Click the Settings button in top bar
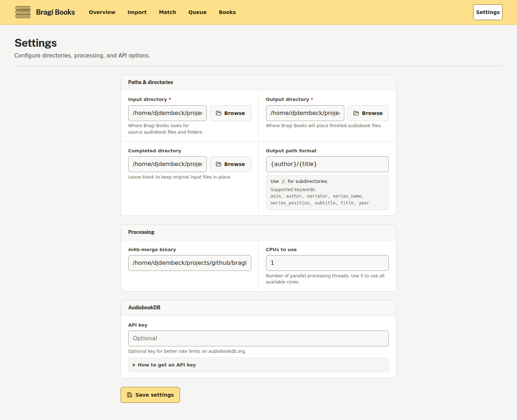The image size is (517, 420). tap(488, 12)
